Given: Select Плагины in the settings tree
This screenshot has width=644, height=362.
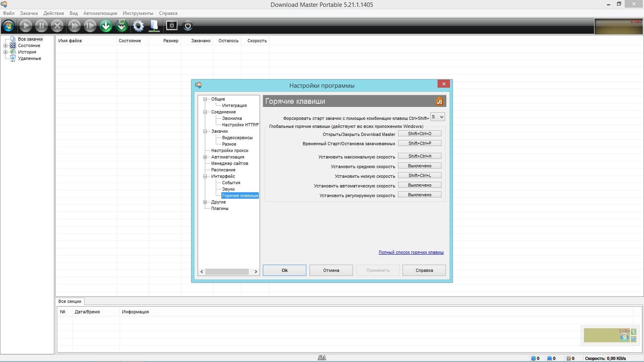Looking at the screenshot, I should tap(220, 208).
